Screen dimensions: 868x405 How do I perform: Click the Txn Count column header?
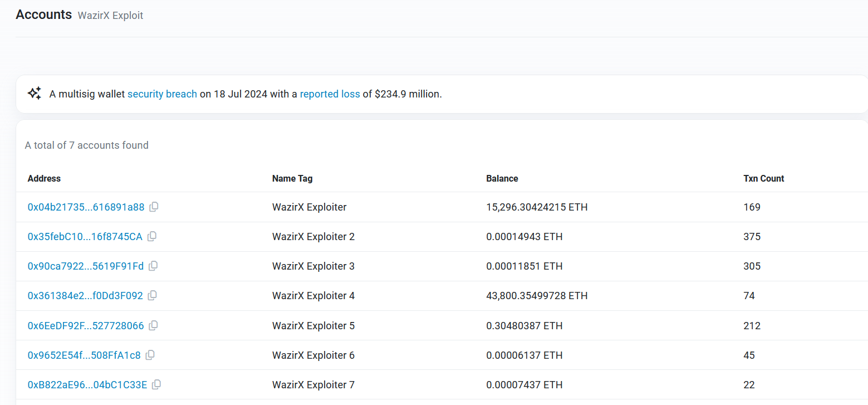[763, 179]
